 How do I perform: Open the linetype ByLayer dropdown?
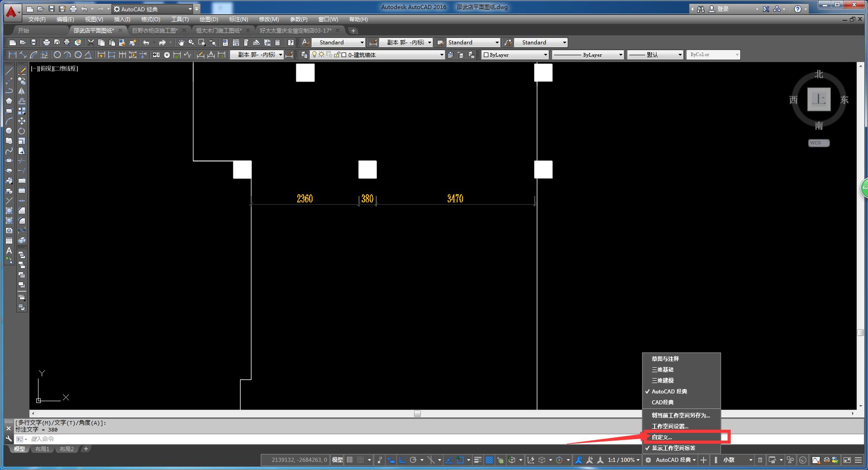coord(588,55)
